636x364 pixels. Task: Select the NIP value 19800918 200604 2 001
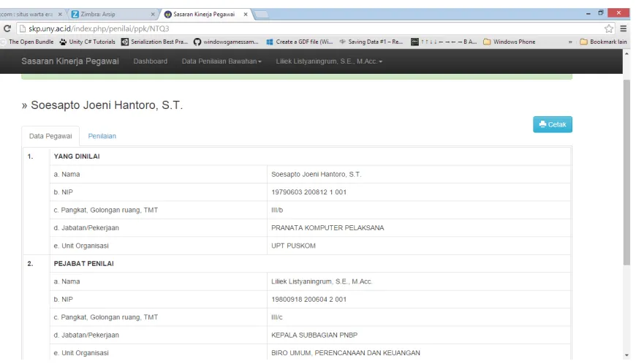coord(308,299)
